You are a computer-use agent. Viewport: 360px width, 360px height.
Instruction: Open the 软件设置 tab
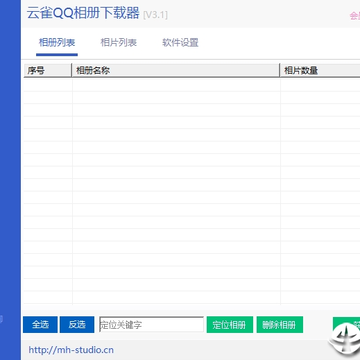[x=180, y=43]
